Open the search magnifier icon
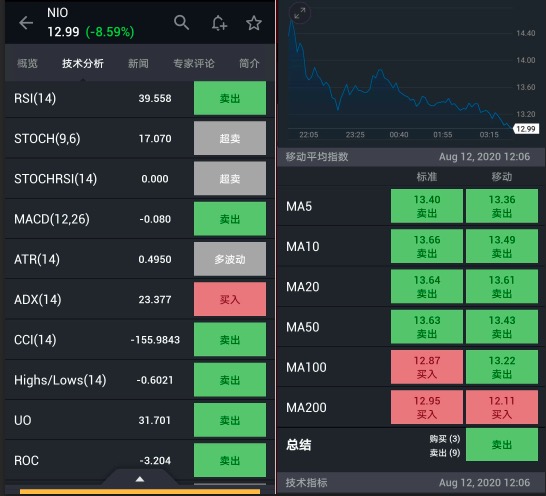546x496 pixels. tap(181, 23)
